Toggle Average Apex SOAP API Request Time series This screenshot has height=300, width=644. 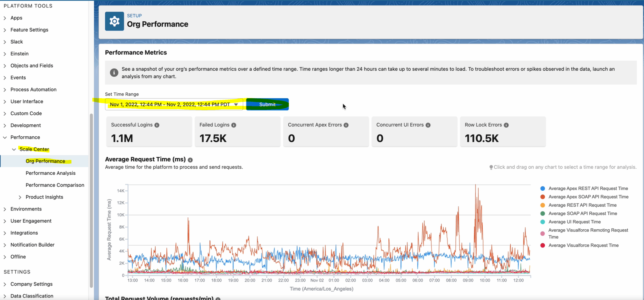pyautogui.click(x=588, y=197)
